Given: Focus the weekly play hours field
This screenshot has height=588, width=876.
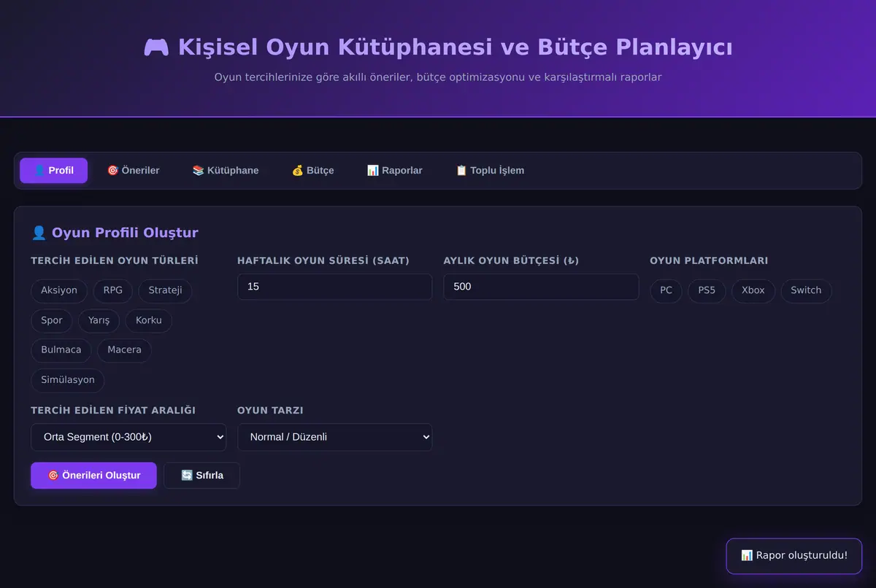Looking at the screenshot, I should click(x=335, y=287).
